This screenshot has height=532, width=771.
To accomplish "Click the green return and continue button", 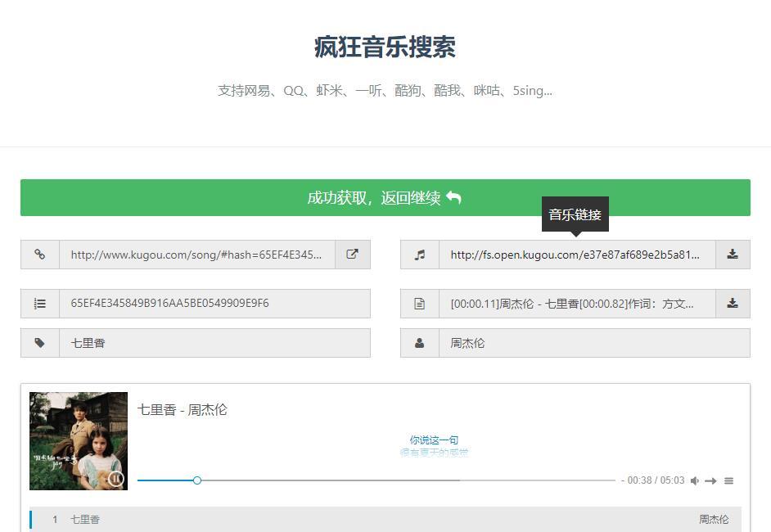I will pyautogui.click(x=385, y=197).
